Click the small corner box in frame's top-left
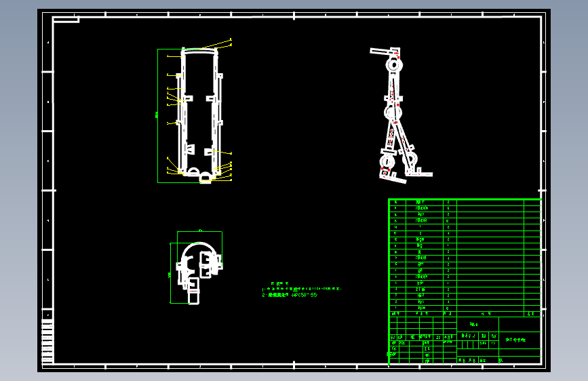This screenshot has width=588, height=381. (66, 20)
